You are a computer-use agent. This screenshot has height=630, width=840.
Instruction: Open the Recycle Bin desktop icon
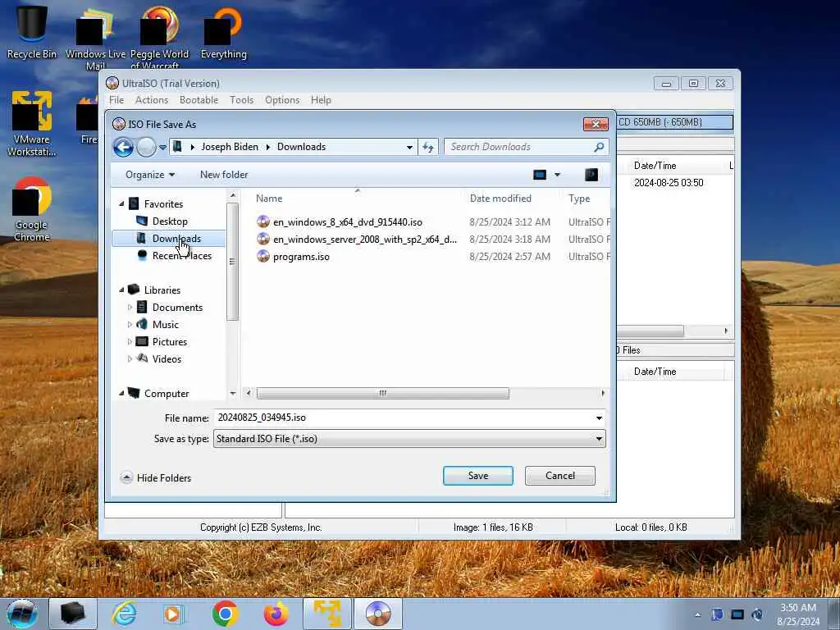pos(32,32)
